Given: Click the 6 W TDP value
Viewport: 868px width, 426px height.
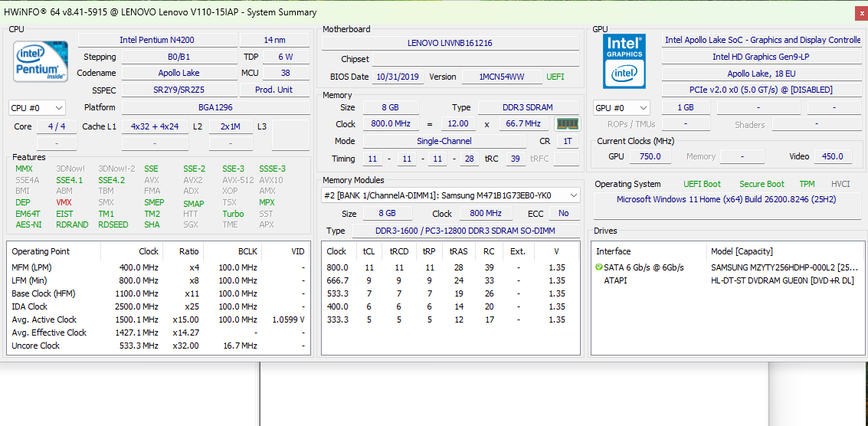Looking at the screenshot, I should 286,57.
